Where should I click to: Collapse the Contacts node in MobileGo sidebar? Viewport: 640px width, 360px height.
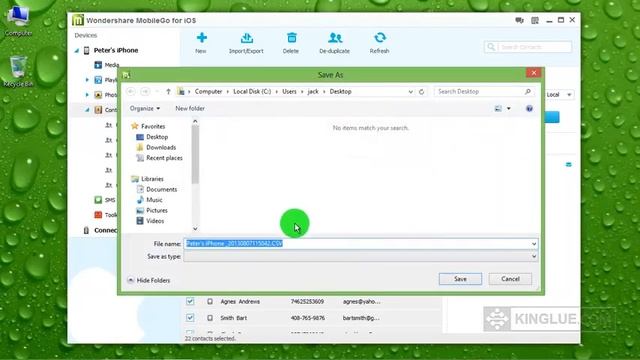click(x=87, y=110)
